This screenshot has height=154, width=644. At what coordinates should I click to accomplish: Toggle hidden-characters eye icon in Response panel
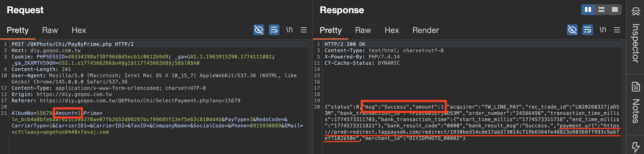(x=572, y=30)
